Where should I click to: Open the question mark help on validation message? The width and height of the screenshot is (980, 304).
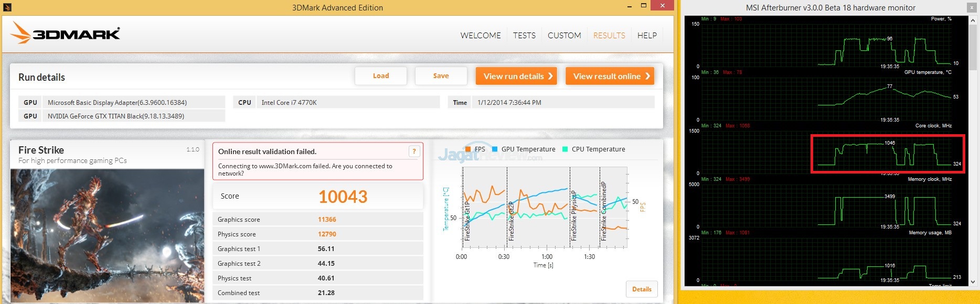pyautogui.click(x=414, y=151)
